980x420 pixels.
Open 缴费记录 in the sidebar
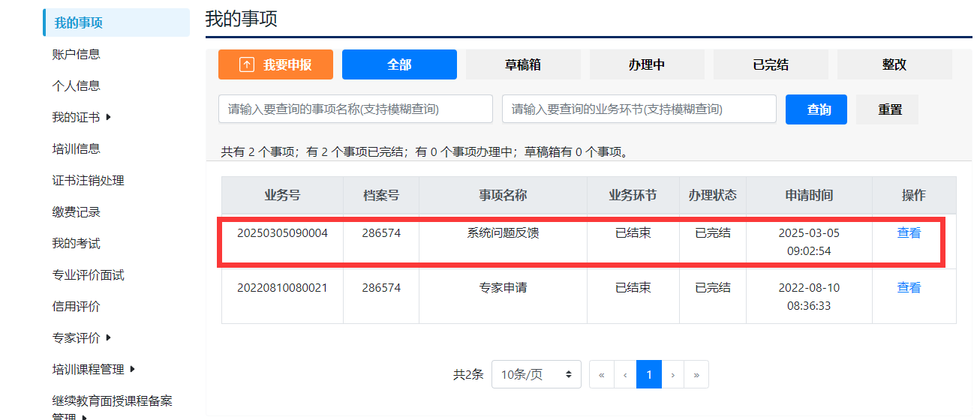[76, 211]
